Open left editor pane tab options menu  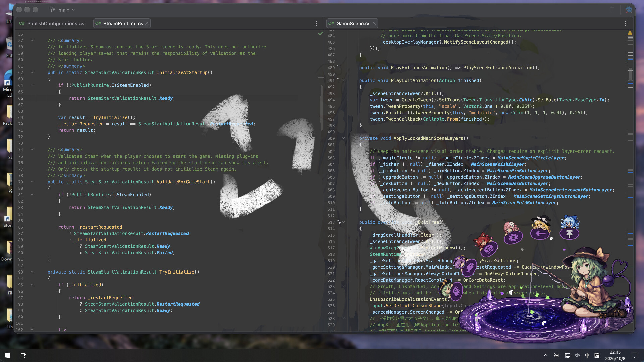(x=316, y=23)
